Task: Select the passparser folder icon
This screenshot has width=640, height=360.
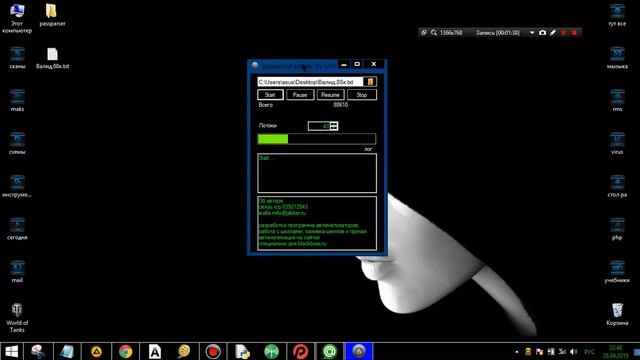Action: 52,15
